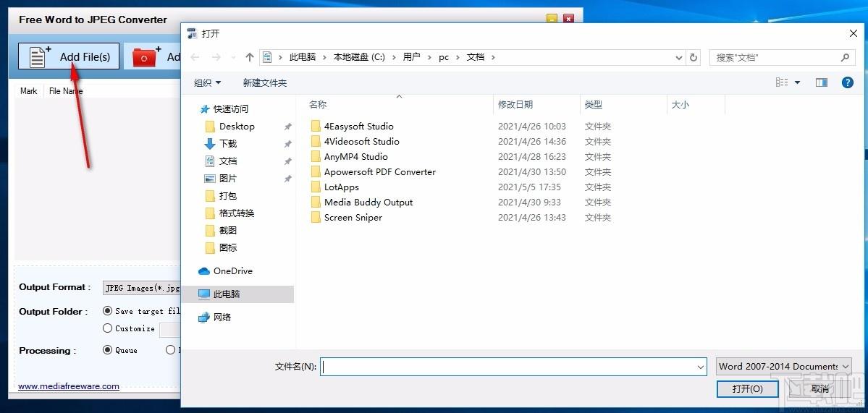Viewport: 868px width, 413px height.
Task: Click 本地磁盘 (C:) in address path
Action: pos(359,57)
